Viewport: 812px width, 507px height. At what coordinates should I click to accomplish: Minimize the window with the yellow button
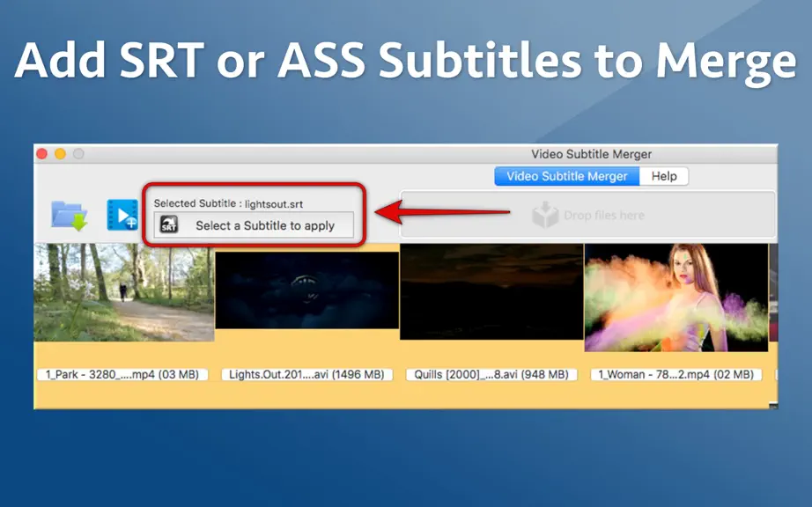(x=60, y=154)
